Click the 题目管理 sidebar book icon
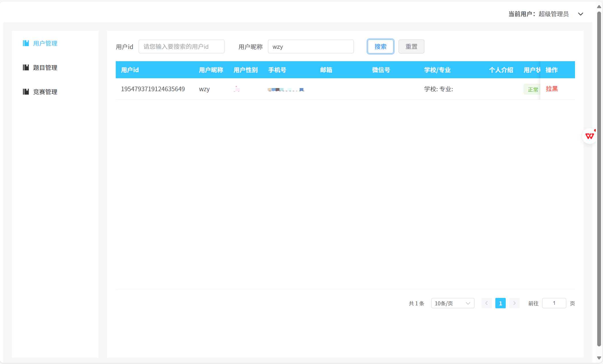The image size is (603, 364). click(26, 68)
